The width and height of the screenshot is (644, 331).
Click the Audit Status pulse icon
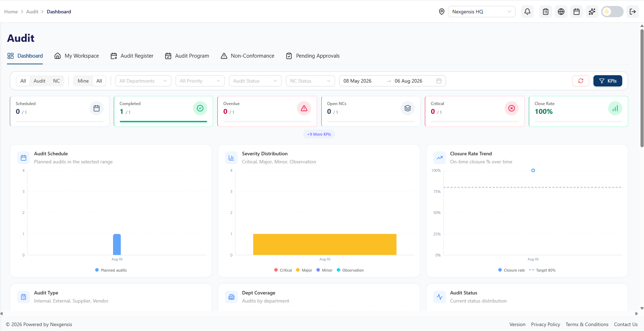click(x=440, y=297)
